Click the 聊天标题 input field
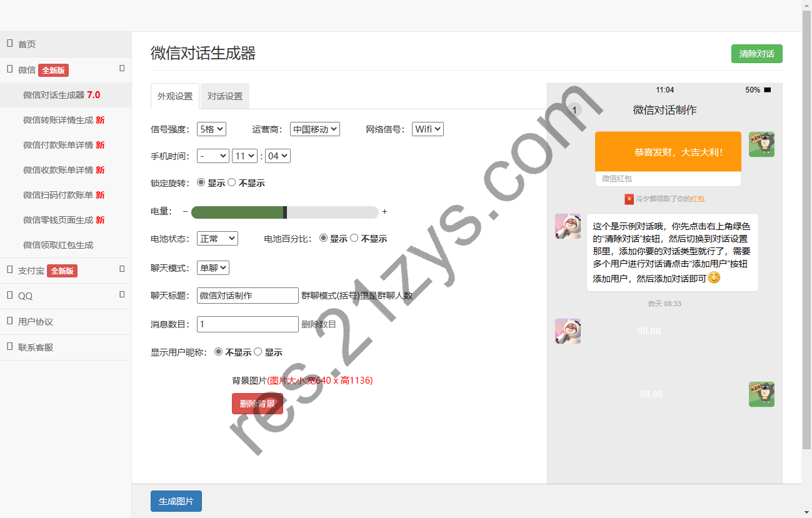Image resolution: width=812 pixels, height=518 pixels. pos(248,296)
